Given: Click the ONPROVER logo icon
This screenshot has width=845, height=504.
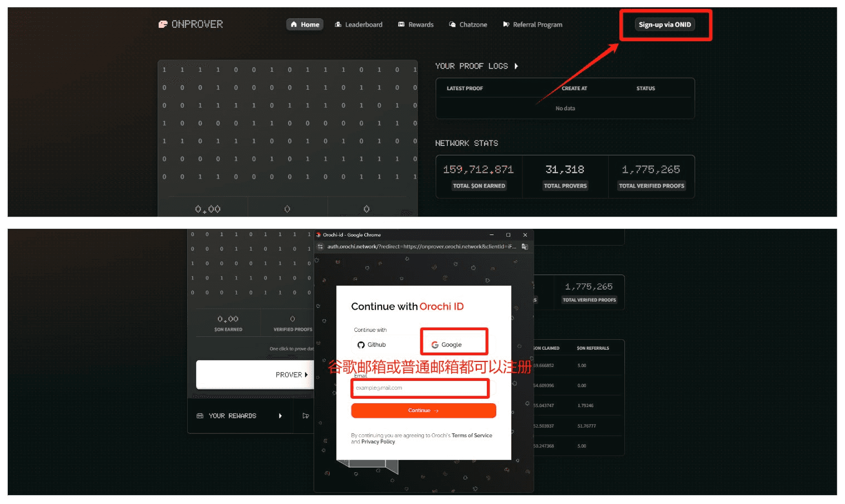Looking at the screenshot, I should click(163, 25).
